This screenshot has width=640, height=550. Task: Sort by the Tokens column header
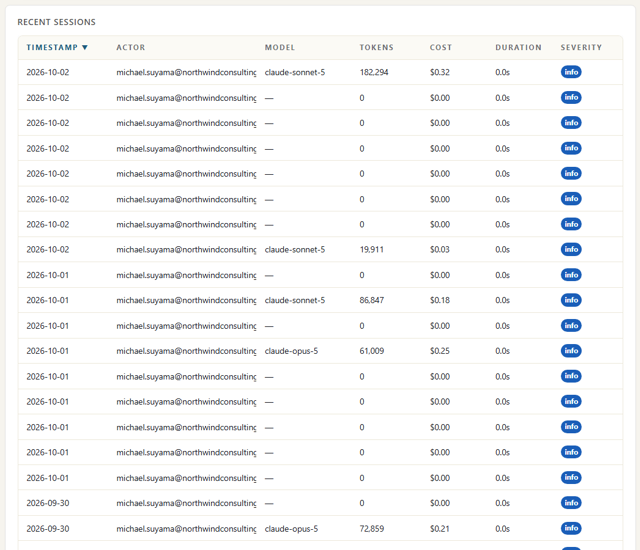376,47
